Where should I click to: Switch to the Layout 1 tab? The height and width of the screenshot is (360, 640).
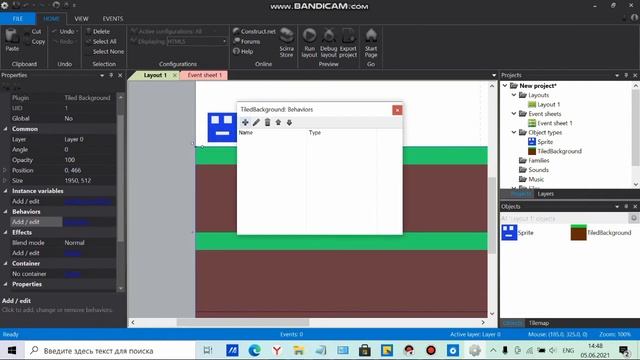(x=155, y=76)
